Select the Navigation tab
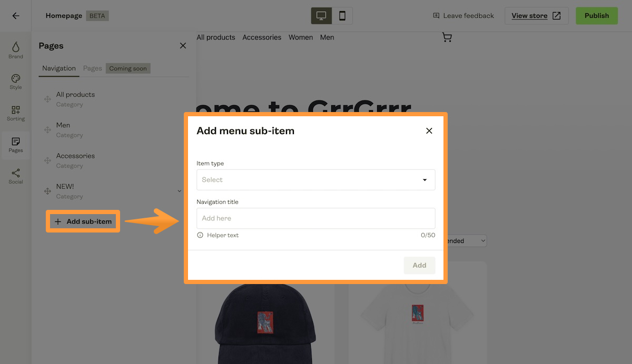Screen dimensions: 632x364 59,68
